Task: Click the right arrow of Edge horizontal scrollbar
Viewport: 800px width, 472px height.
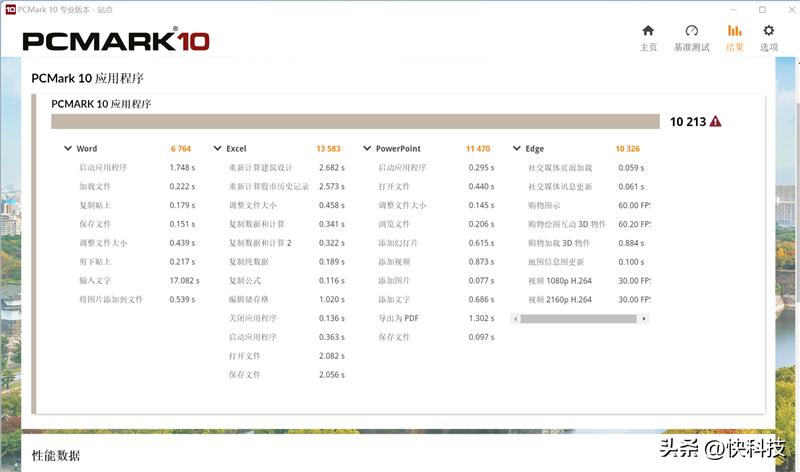Action: (x=644, y=319)
